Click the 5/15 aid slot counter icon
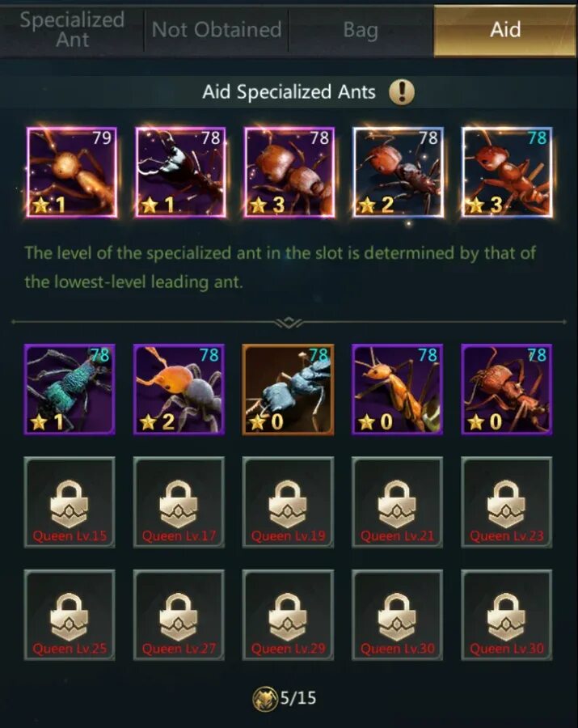The image size is (578, 728). (265, 699)
